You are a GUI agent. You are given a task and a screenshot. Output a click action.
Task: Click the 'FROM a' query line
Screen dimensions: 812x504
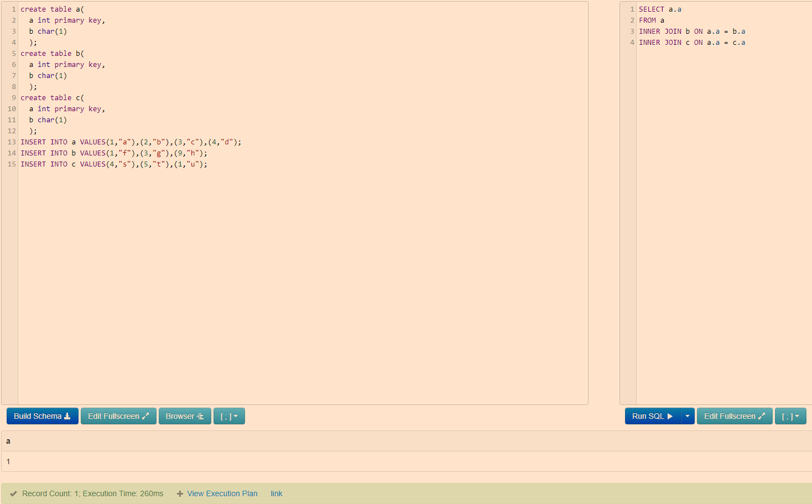point(652,20)
